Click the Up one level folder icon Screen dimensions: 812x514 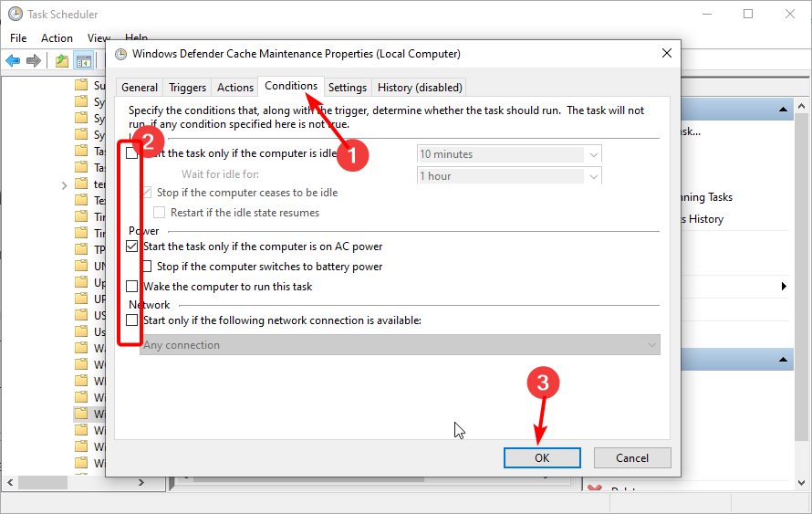pyautogui.click(x=62, y=61)
